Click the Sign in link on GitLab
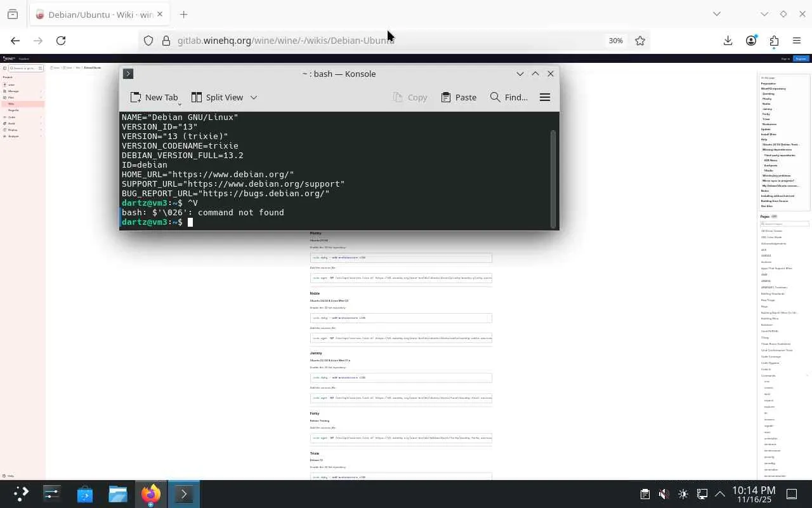Screen dimensions: 812x508 tap(785, 58)
